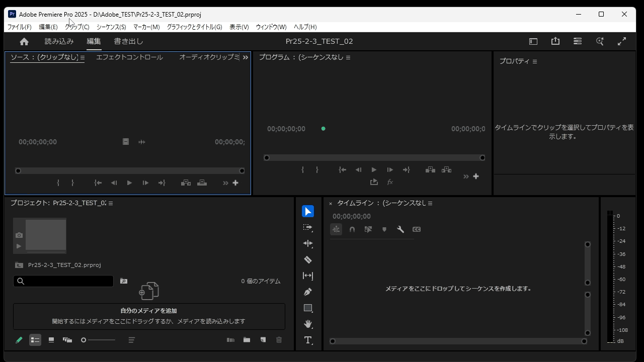Switch Project panel to List view

point(35,340)
